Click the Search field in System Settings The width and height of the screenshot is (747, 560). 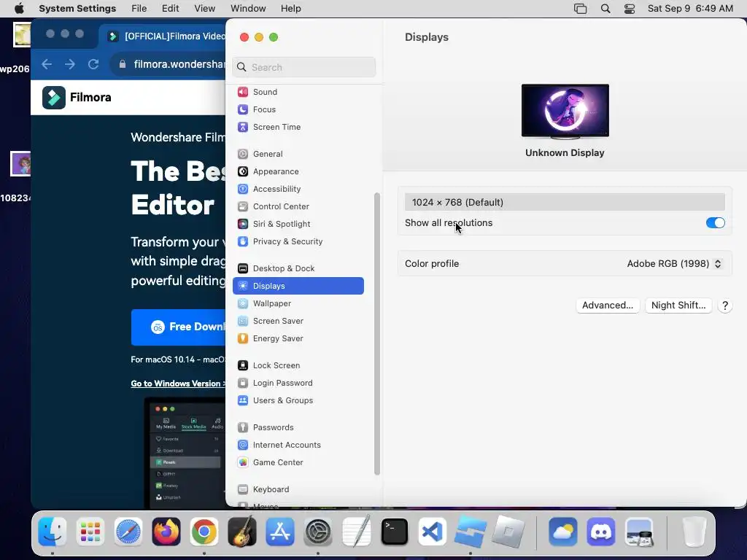click(304, 67)
